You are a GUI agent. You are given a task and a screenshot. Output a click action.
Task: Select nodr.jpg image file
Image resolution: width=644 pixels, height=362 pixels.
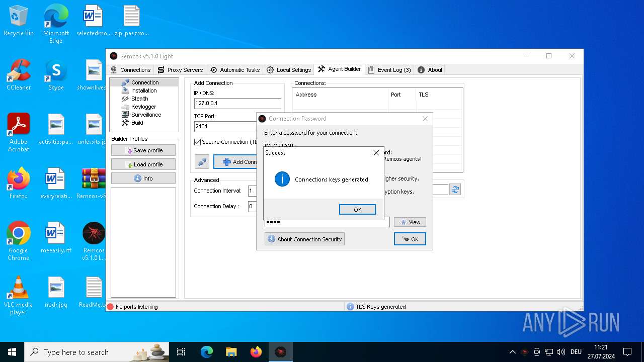click(56, 292)
